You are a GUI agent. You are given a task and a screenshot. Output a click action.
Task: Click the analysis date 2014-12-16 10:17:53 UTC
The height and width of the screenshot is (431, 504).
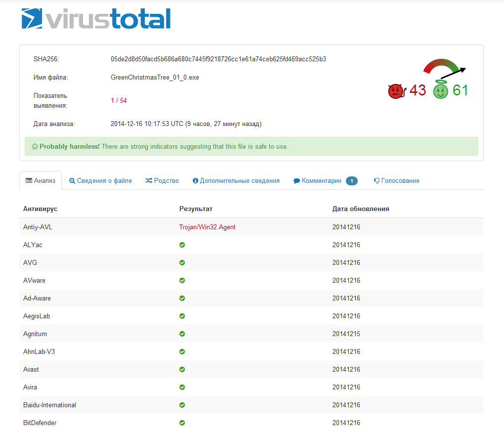(x=147, y=124)
